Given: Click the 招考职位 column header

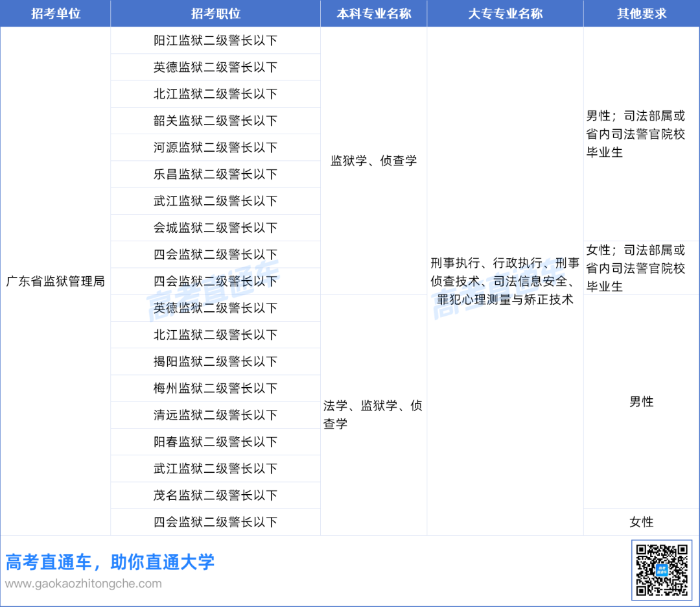Looking at the screenshot, I should 215,14.
